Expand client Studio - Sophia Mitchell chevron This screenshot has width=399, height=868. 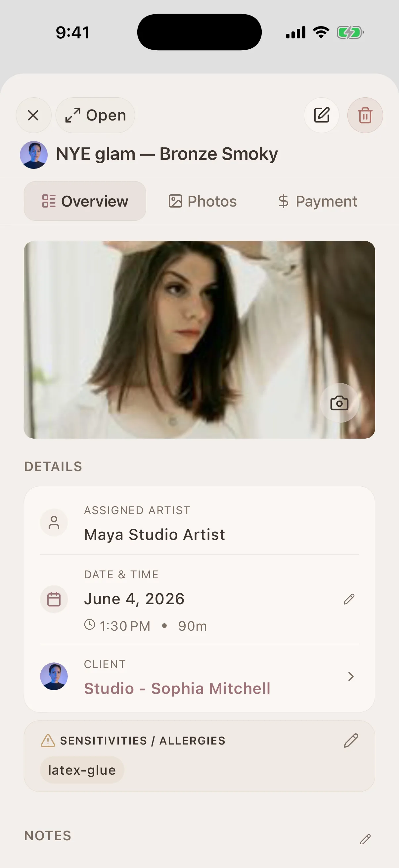[x=350, y=676]
